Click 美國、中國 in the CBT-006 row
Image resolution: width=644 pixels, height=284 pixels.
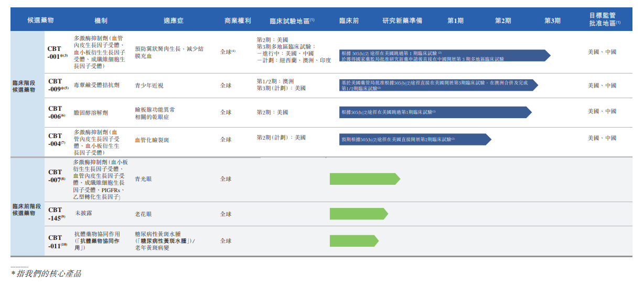click(x=602, y=111)
